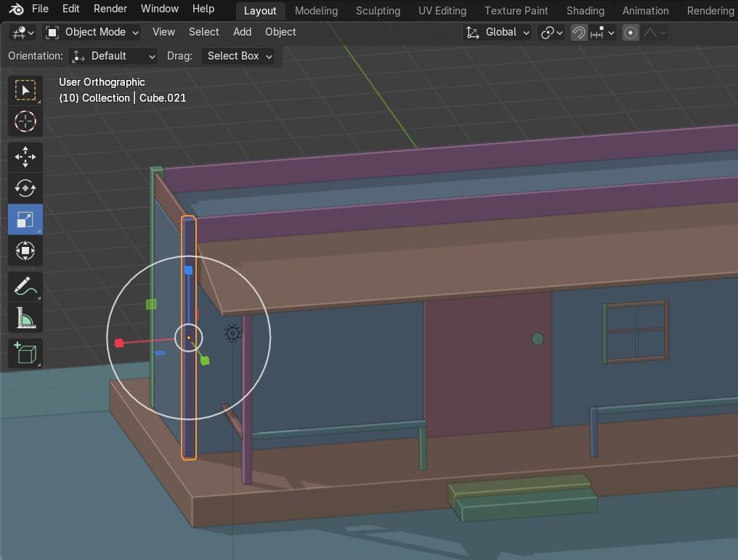The width and height of the screenshot is (738, 560).
Task: Open the Object Mode dropdown
Action: (x=92, y=32)
